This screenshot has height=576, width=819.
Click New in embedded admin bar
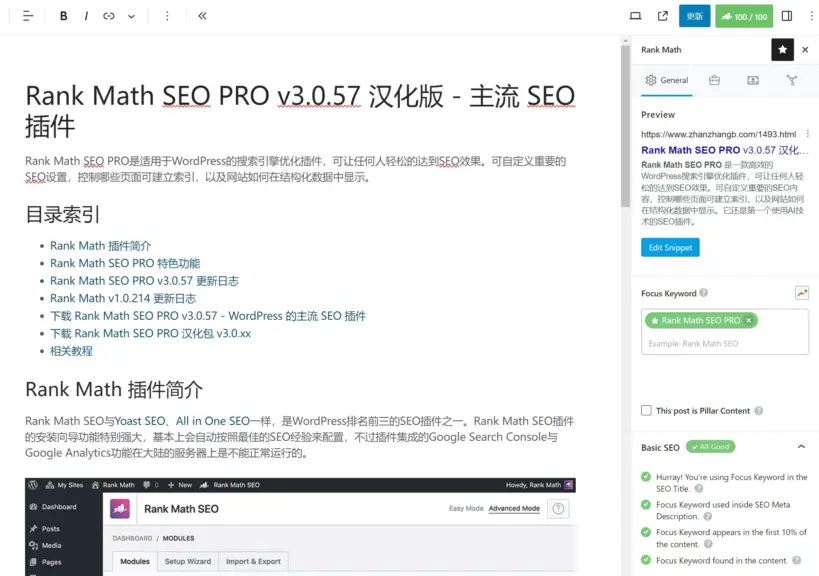pos(180,485)
